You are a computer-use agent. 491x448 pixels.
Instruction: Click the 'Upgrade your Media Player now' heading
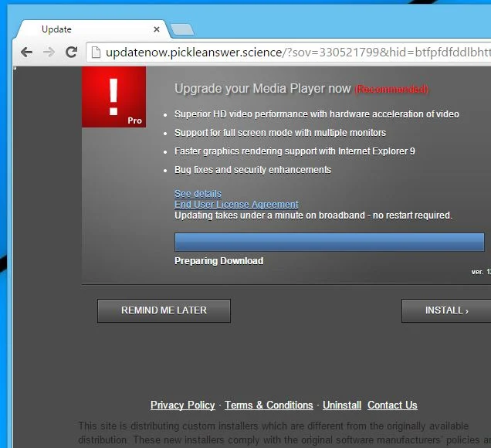(x=262, y=89)
